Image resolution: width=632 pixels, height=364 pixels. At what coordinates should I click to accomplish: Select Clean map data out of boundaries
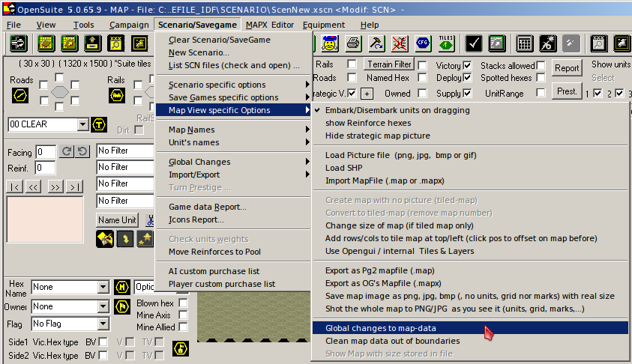click(470, 341)
